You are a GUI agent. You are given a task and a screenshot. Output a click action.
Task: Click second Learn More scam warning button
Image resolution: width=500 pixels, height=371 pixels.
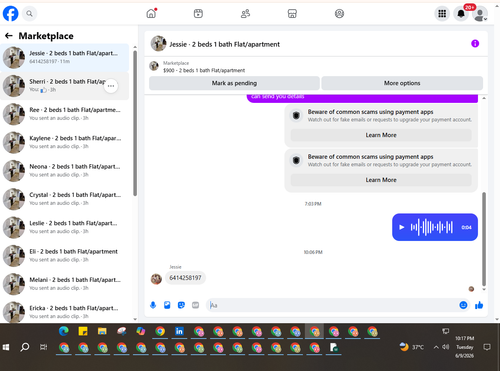coord(381,180)
